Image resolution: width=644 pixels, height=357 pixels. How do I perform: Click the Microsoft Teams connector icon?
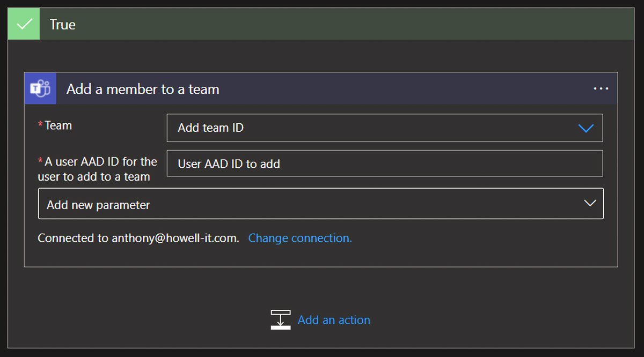(x=40, y=88)
